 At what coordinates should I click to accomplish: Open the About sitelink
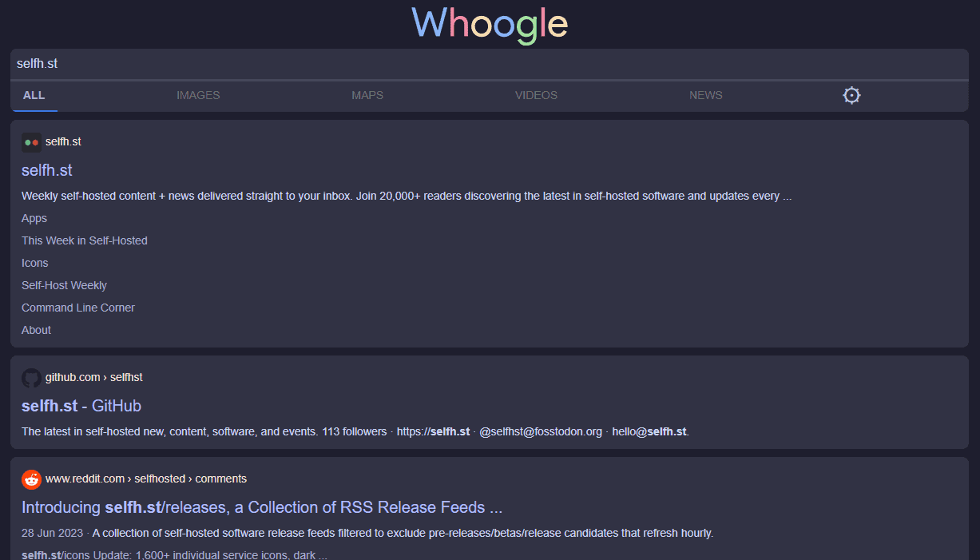click(36, 331)
